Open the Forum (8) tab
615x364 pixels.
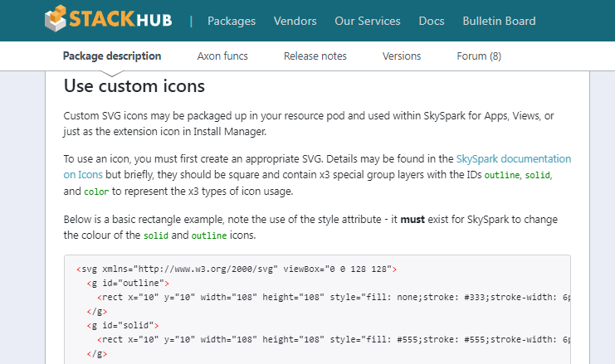[x=479, y=56]
